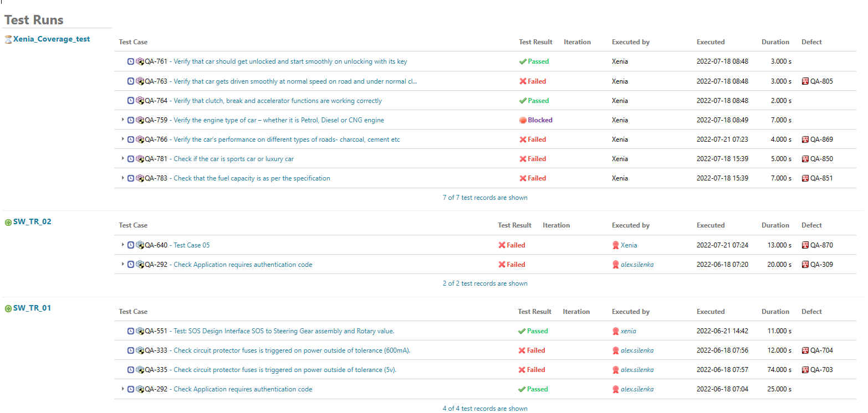Image resolution: width=868 pixels, height=413 pixels.
Task: Click executed date 2022-06-21 14:42
Action: [x=722, y=331]
